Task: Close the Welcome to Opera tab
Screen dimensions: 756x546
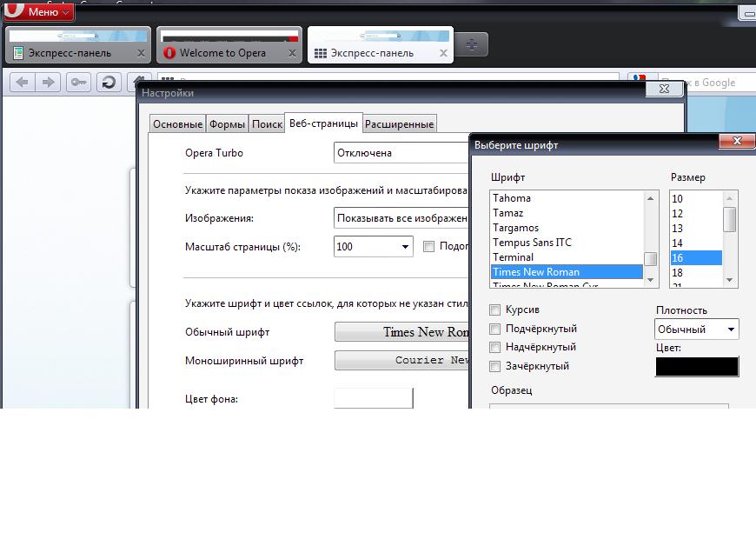Action: click(292, 53)
